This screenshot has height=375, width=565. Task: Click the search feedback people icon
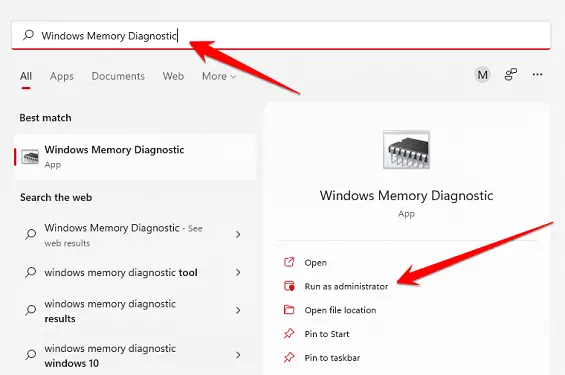(511, 75)
